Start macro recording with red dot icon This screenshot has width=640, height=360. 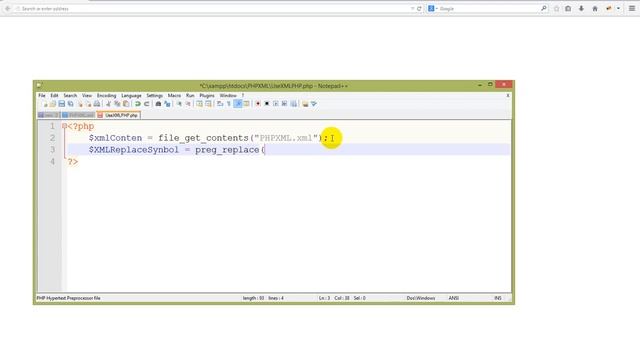point(258,104)
